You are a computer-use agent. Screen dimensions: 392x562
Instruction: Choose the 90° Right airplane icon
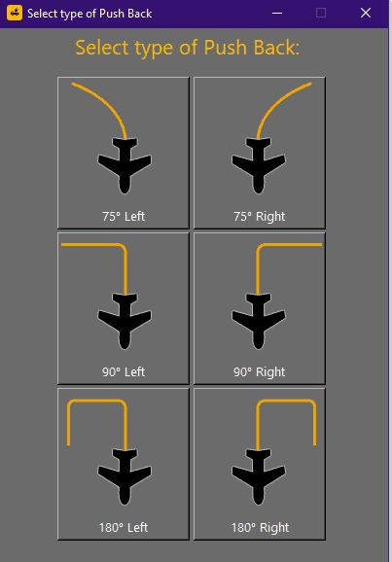coord(259,322)
